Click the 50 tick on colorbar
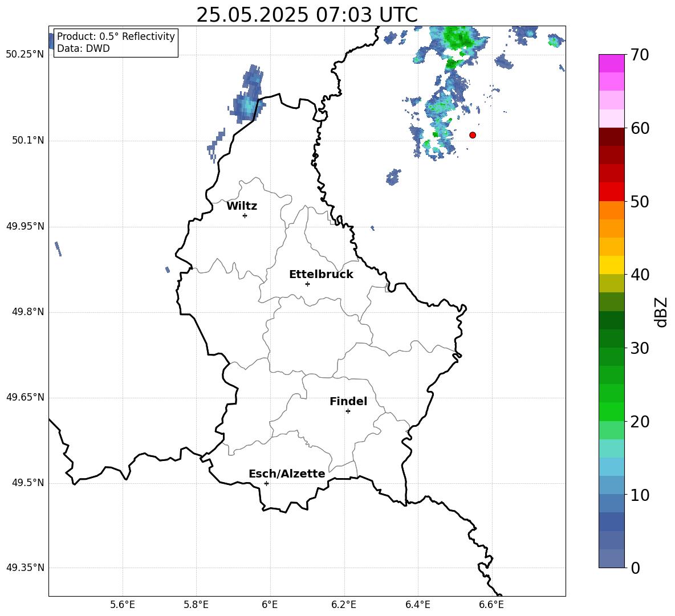The height and width of the screenshot is (616, 675). pos(639,202)
